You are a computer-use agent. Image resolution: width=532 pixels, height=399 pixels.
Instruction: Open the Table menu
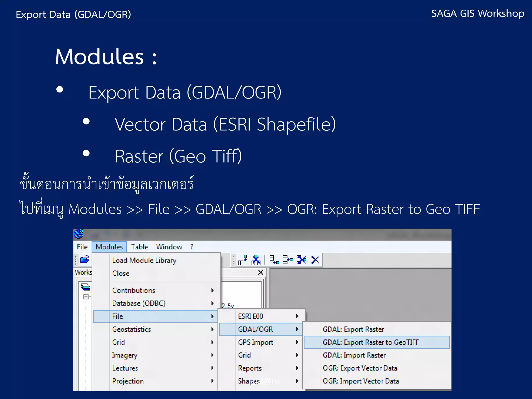tap(139, 247)
